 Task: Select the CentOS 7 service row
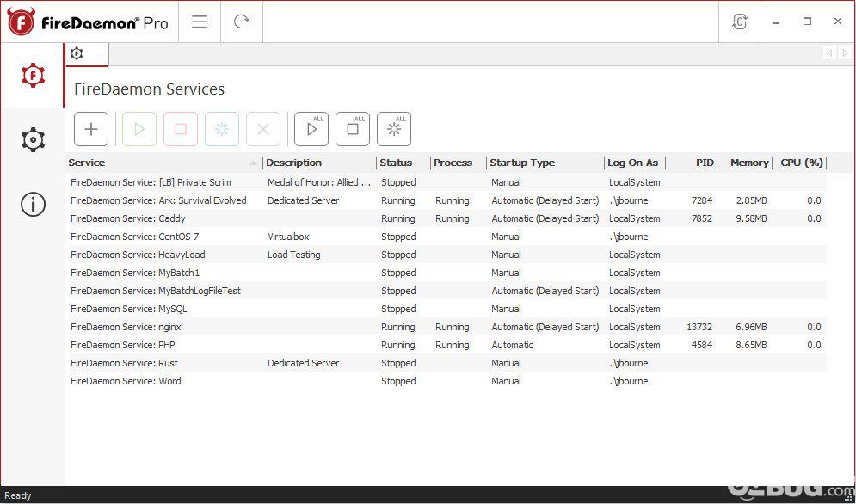446,237
